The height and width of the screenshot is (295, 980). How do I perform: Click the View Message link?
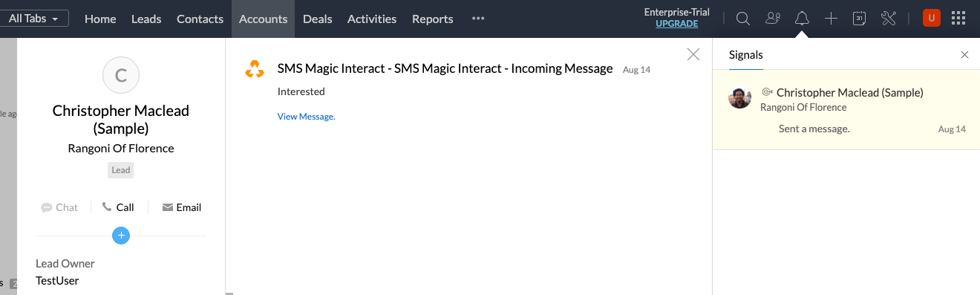click(307, 116)
